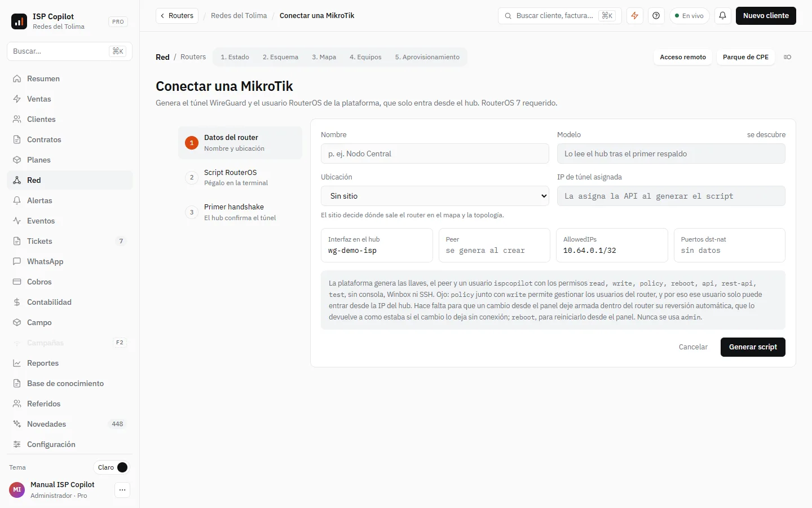Open Novedades with 448 badge
The image size is (812, 508).
[69, 424]
